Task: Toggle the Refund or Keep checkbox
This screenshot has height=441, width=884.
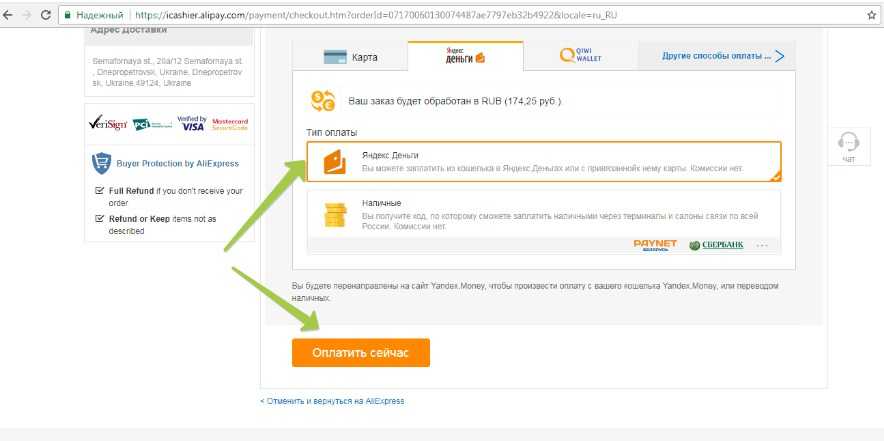Action: pyautogui.click(x=99, y=218)
